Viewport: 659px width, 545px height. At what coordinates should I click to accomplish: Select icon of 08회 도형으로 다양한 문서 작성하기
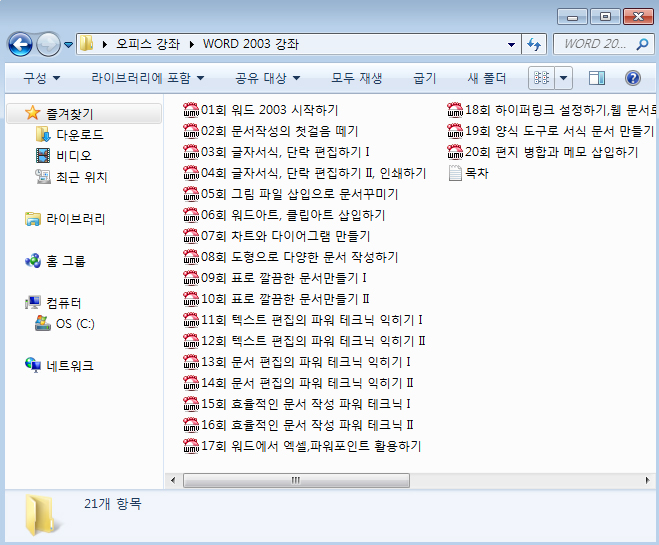click(191, 257)
